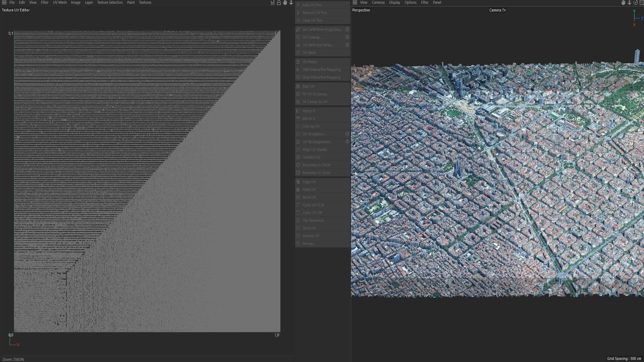This screenshot has width=644, height=362.
Task: Click Add UV Pins command
Action: point(323,5)
